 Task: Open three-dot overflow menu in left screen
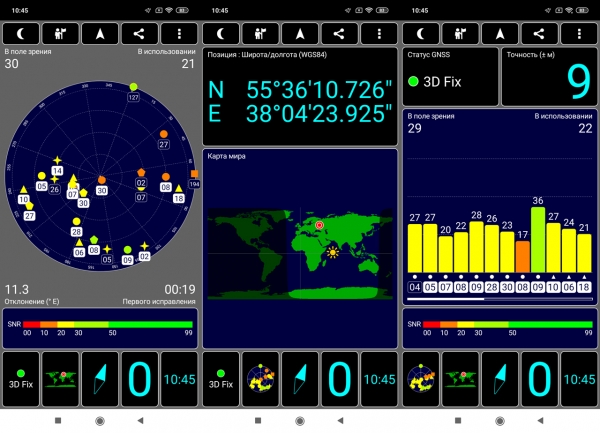click(179, 34)
